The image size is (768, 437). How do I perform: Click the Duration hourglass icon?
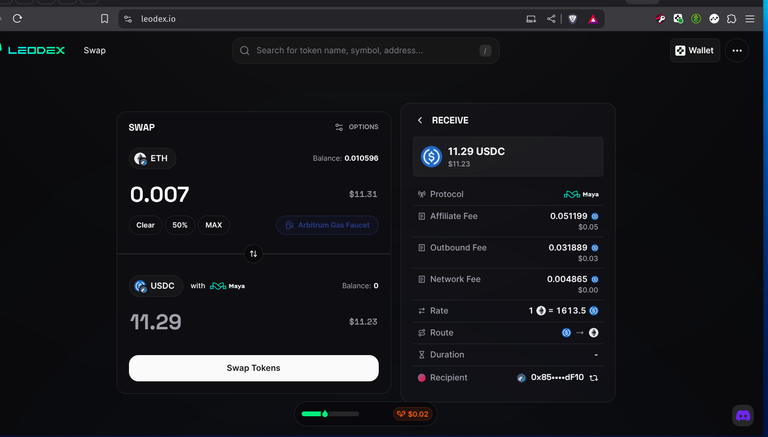(421, 355)
